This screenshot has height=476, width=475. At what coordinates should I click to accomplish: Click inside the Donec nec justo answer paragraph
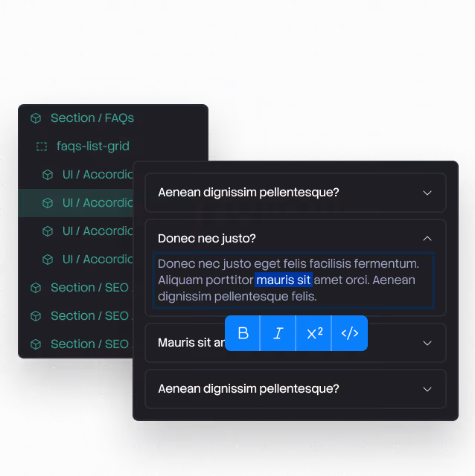coord(293,280)
